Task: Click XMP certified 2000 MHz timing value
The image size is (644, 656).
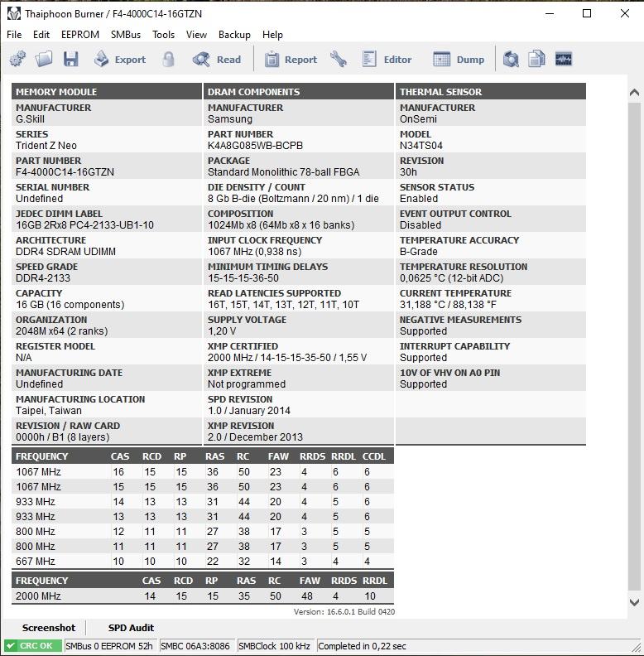Action: coord(287,357)
